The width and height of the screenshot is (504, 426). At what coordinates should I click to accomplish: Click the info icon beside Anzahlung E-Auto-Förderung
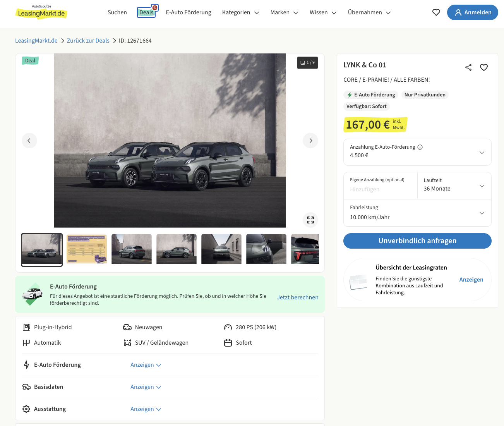[420, 147]
